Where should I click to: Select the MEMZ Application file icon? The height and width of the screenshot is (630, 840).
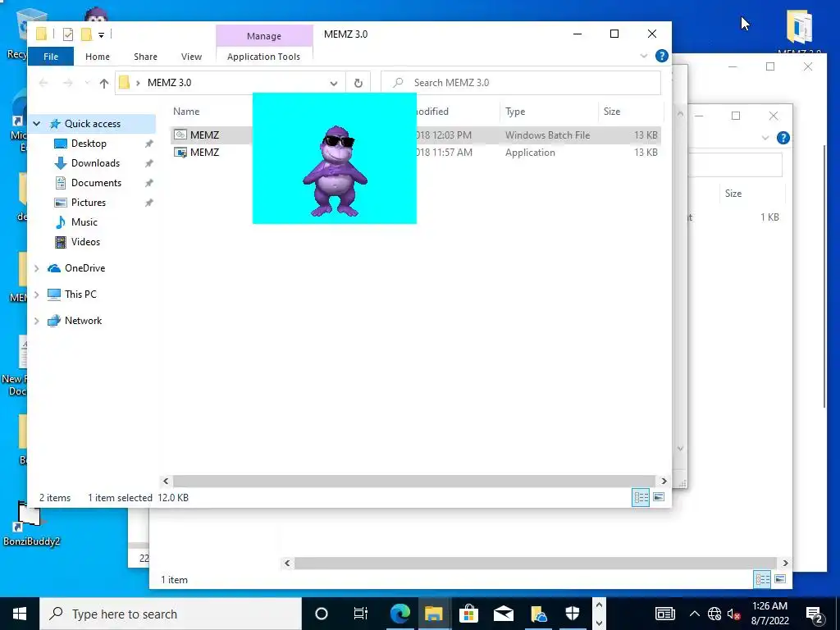pyautogui.click(x=180, y=153)
